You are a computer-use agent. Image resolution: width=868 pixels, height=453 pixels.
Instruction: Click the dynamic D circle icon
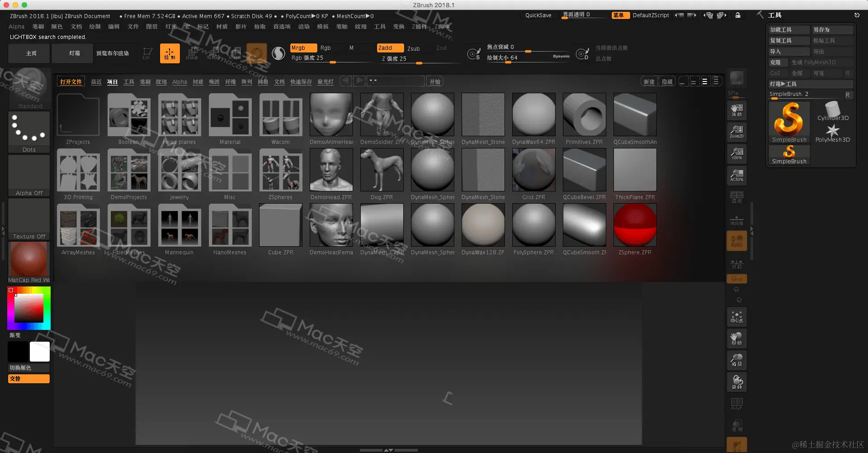(582, 54)
